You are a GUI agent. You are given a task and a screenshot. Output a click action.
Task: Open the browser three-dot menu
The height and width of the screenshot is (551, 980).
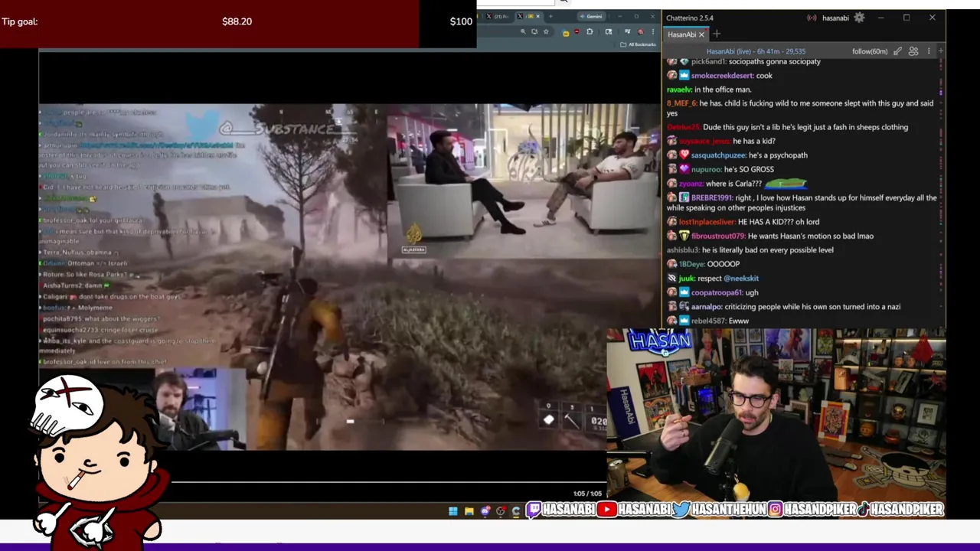[x=653, y=31]
